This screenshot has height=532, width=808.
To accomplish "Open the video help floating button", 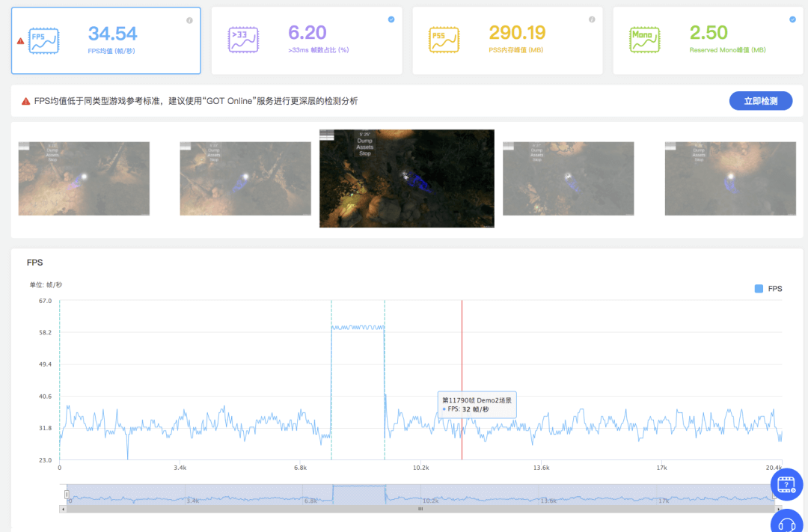I will (x=786, y=484).
